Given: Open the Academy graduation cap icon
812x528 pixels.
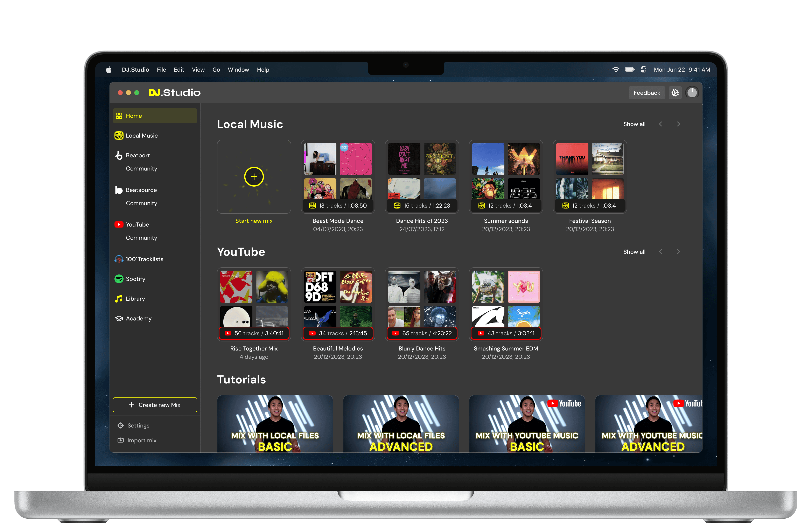Looking at the screenshot, I should (x=119, y=318).
